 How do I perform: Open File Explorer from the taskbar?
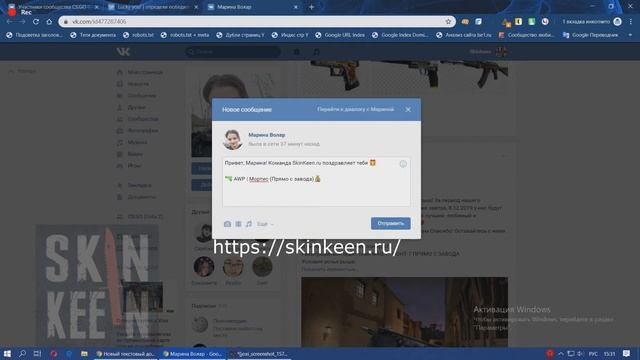pyautogui.click(x=84, y=353)
